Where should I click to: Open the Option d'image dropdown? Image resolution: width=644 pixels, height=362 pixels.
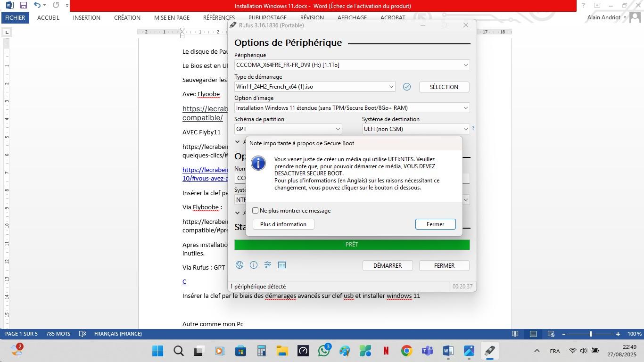(x=352, y=108)
